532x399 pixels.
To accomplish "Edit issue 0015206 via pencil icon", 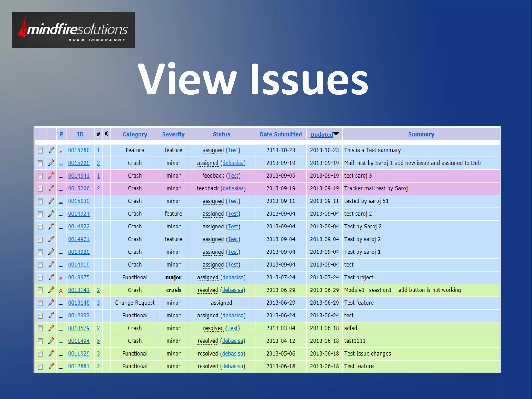I will click(x=51, y=188).
